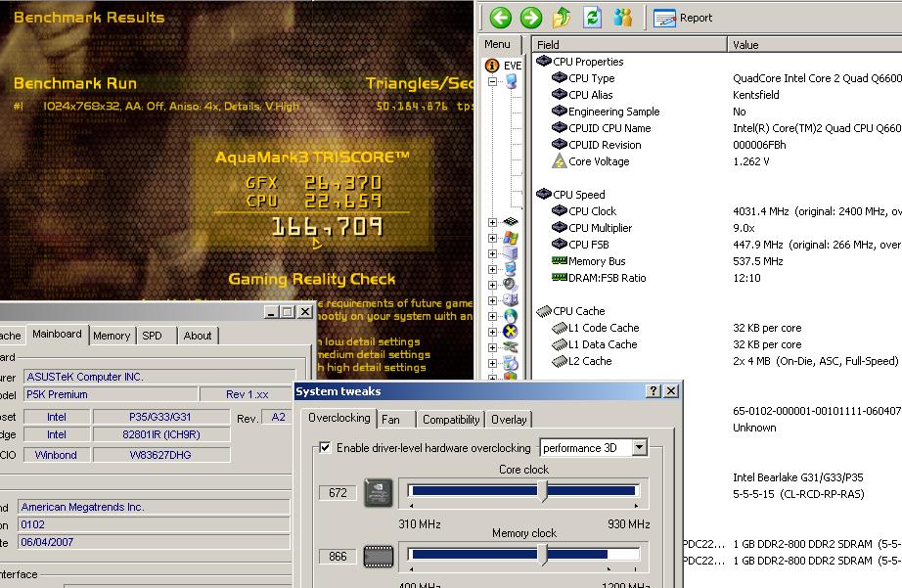Expand the DirectX tree node
The image size is (902, 588).
[x=492, y=332]
